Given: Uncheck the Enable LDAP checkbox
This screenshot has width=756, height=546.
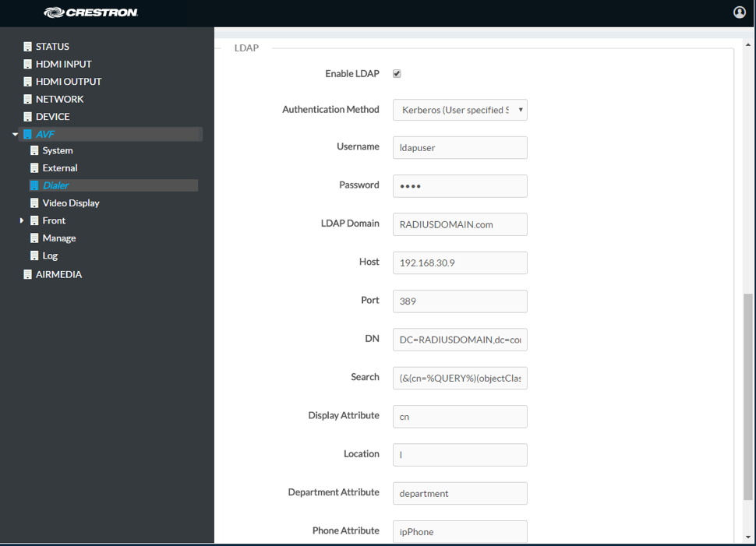Looking at the screenshot, I should pos(397,73).
